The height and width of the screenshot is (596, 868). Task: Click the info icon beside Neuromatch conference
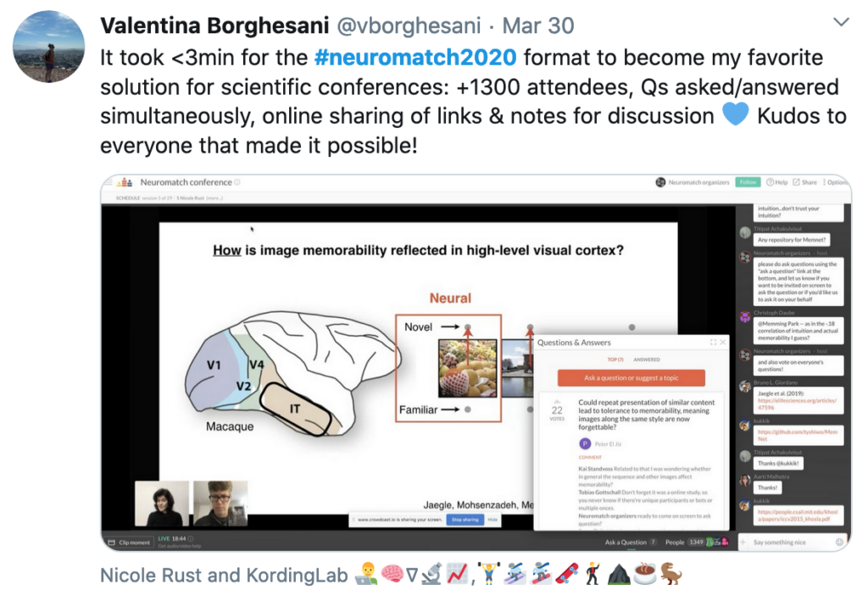[237, 182]
